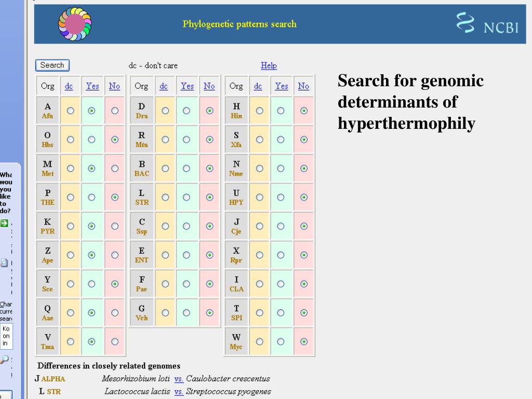Select dc radio for R Mtu
Image resolution: width=532 pixels, height=399 pixels.
click(165, 139)
